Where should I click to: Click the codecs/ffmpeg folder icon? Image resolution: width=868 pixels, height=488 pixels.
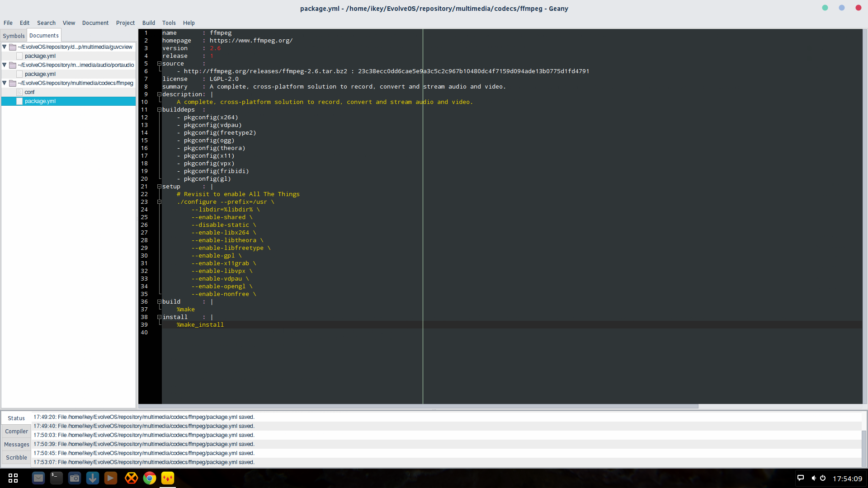point(13,83)
